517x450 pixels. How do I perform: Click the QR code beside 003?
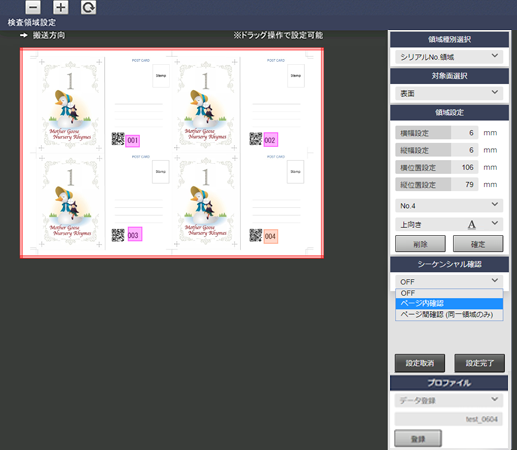[x=118, y=235]
